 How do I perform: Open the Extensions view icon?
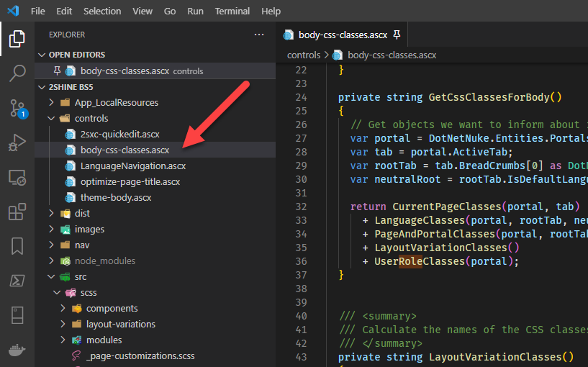(x=17, y=212)
